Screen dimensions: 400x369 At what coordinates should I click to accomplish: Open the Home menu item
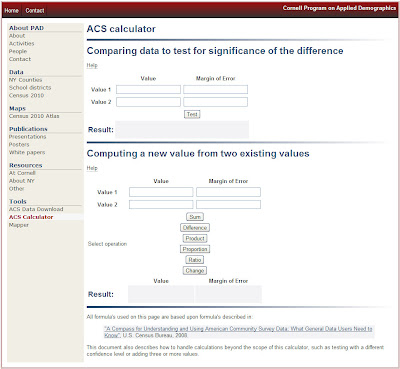pos(12,11)
